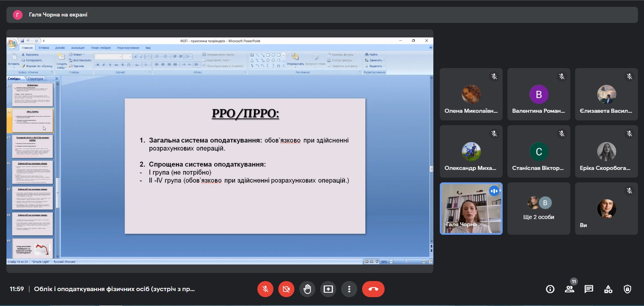644x306 pixels.
Task: Switch to the Рецензирование ribbon tab
Action: click(x=128, y=48)
